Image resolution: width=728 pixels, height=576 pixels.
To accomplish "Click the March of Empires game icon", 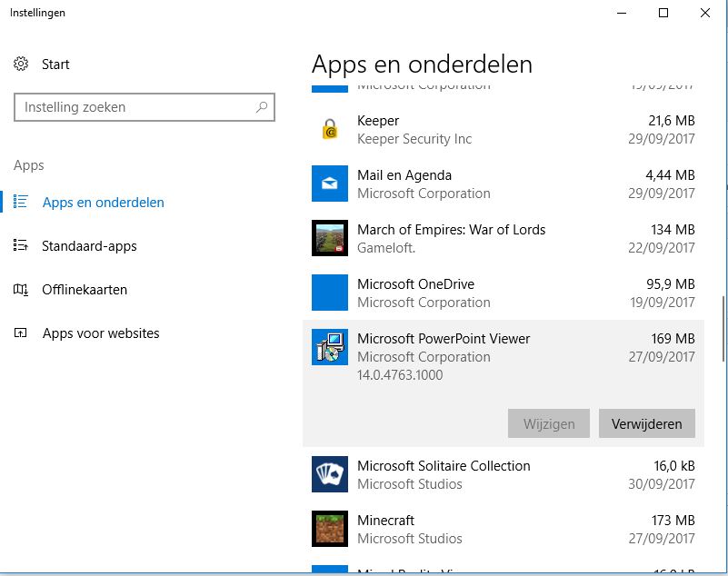I will [x=329, y=238].
